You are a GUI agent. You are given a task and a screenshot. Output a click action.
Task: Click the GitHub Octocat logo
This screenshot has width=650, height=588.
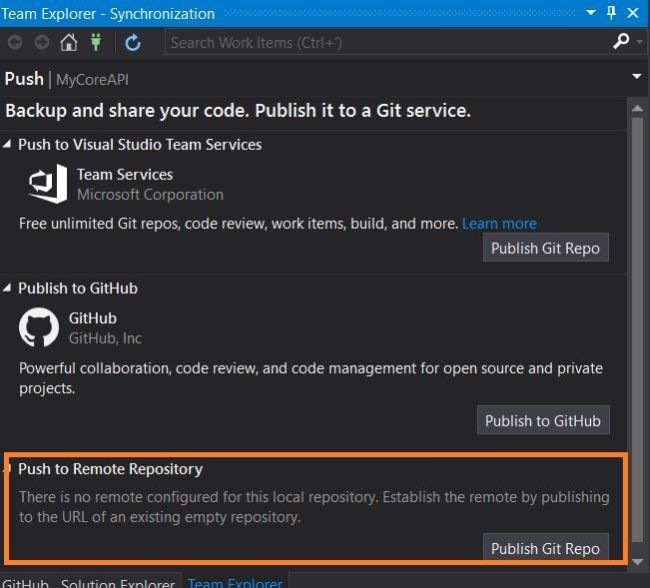tap(39, 329)
